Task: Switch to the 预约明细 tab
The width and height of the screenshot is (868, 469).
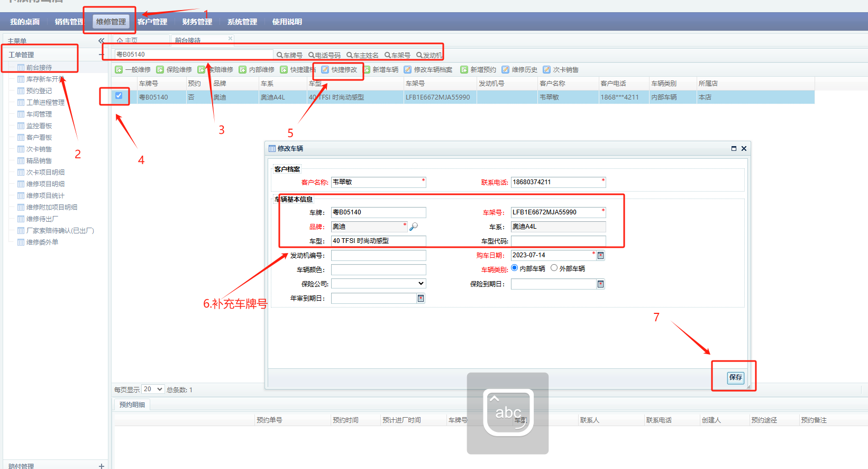Action: pyautogui.click(x=132, y=405)
